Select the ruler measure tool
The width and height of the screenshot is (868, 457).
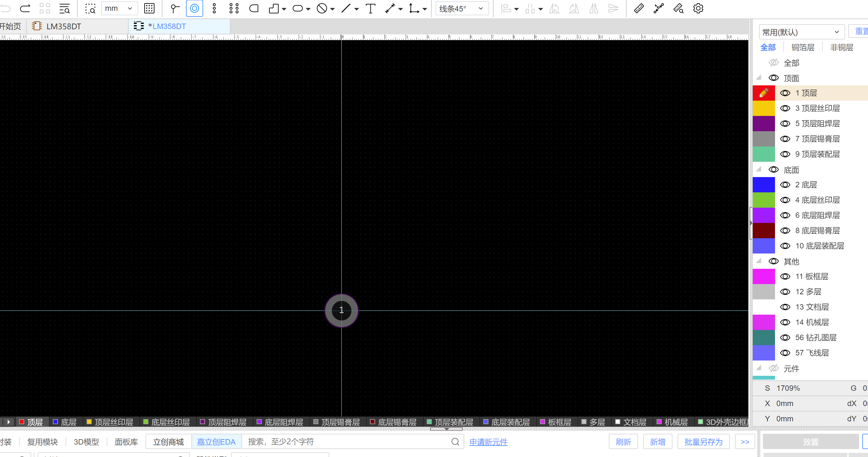coord(638,8)
